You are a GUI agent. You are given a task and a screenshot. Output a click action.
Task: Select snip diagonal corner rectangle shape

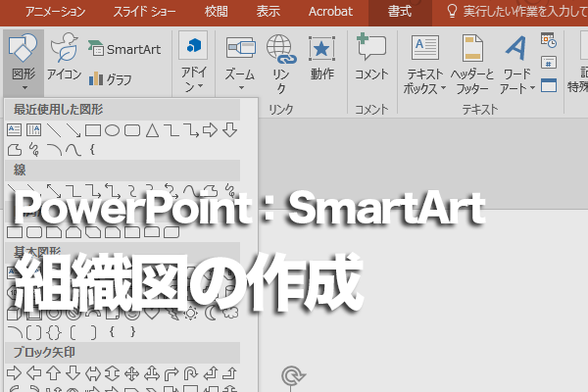pos(93,232)
